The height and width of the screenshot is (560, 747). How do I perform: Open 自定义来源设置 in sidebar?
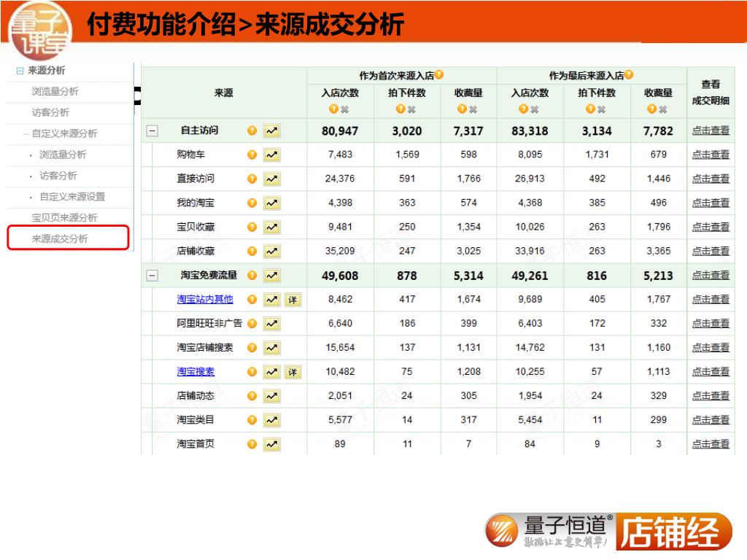[72, 197]
